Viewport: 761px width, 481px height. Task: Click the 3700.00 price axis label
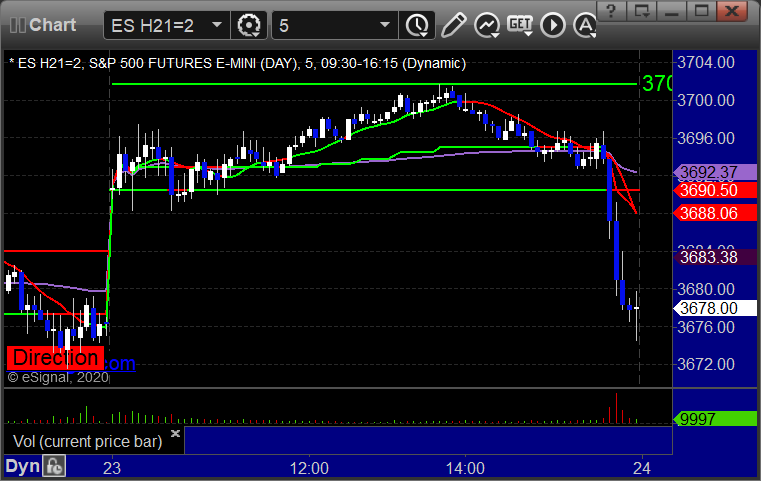click(706, 100)
